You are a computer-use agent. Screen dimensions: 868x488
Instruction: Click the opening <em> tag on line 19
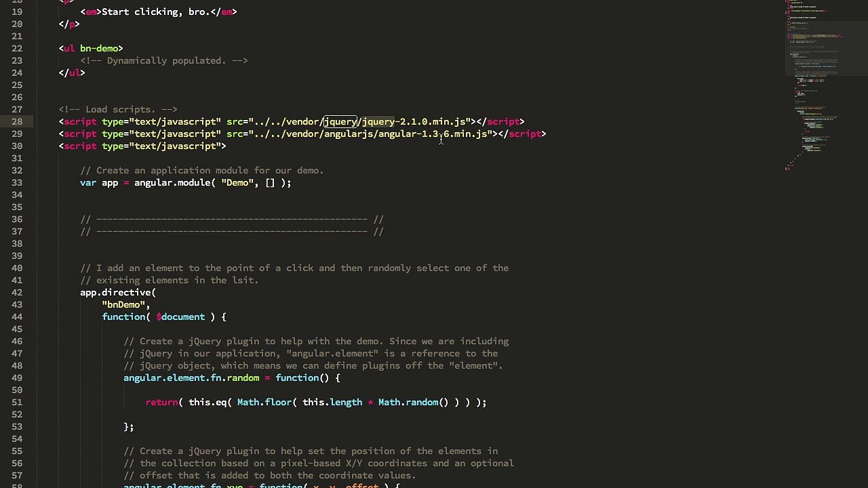pos(91,12)
